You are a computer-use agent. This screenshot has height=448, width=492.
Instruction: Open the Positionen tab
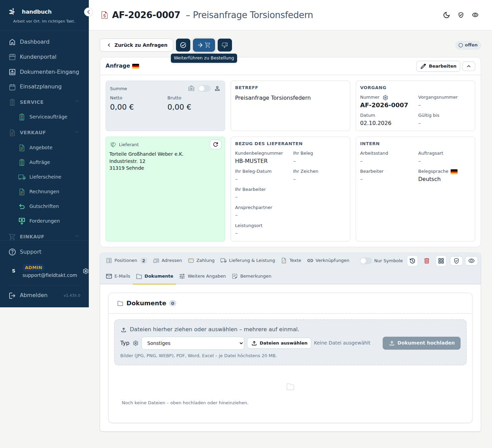tap(126, 261)
